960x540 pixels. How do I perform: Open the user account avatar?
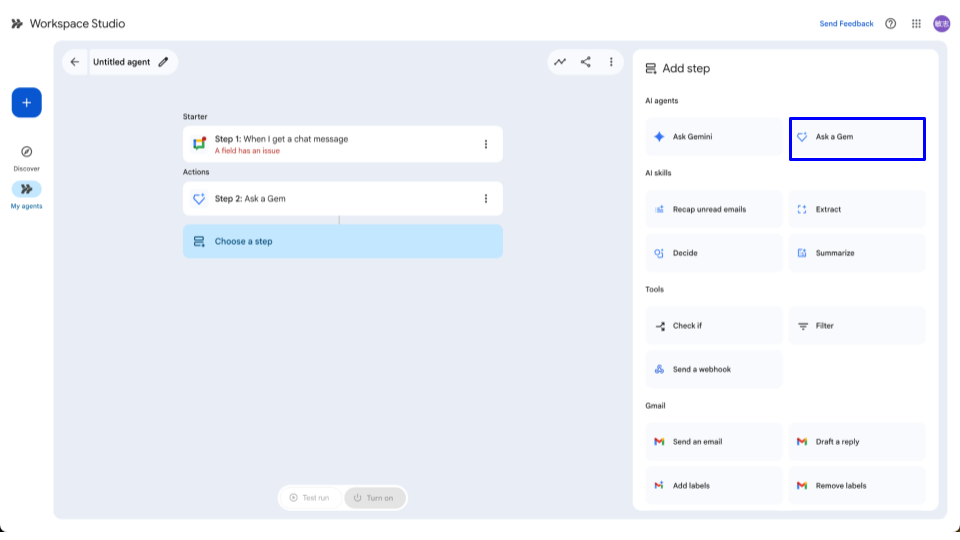point(941,24)
